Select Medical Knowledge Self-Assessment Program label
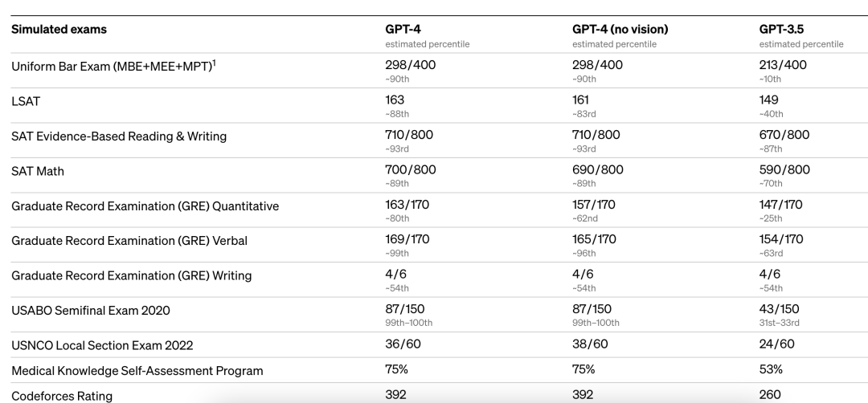The width and height of the screenshot is (868, 403). [137, 371]
